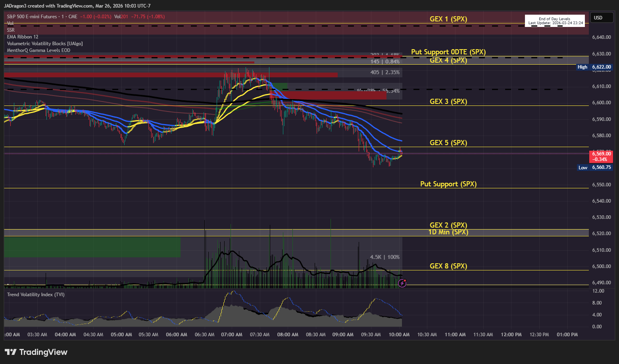This screenshot has width=619, height=364.
Task: Click the 6,550.00 price axis label
Action: tap(602, 185)
